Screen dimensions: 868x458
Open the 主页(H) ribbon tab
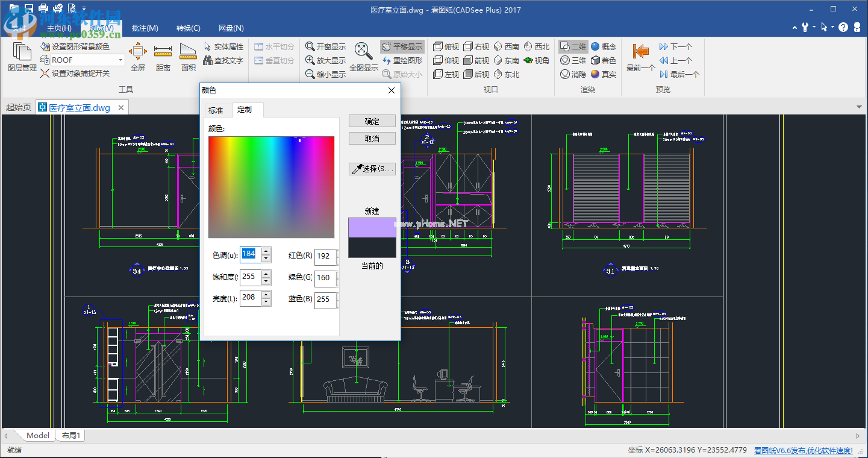[59, 28]
